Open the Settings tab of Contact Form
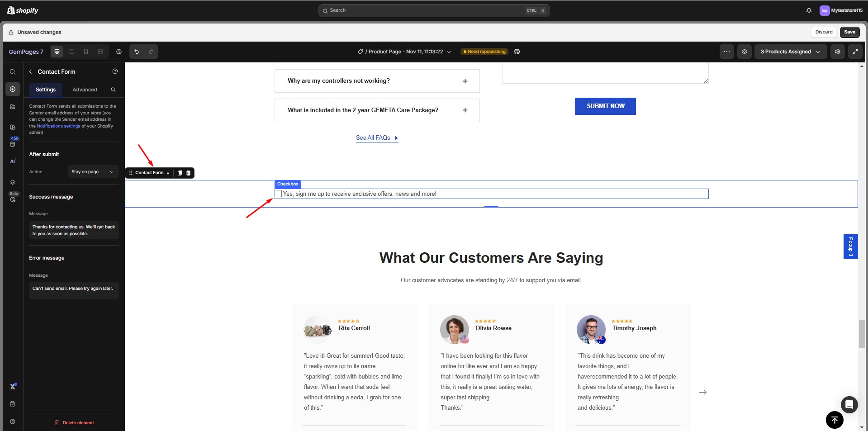The image size is (868, 431). coord(45,90)
